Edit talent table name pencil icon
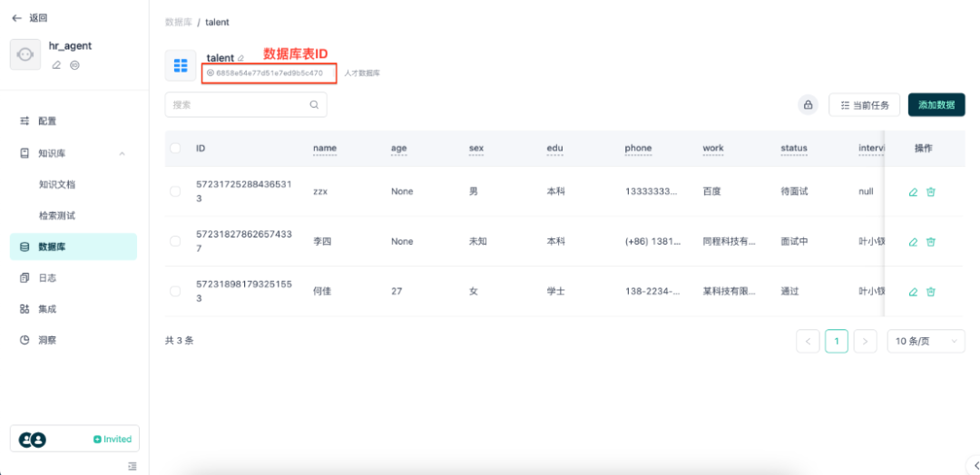Viewport: 980px width, 475px height. click(240, 59)
